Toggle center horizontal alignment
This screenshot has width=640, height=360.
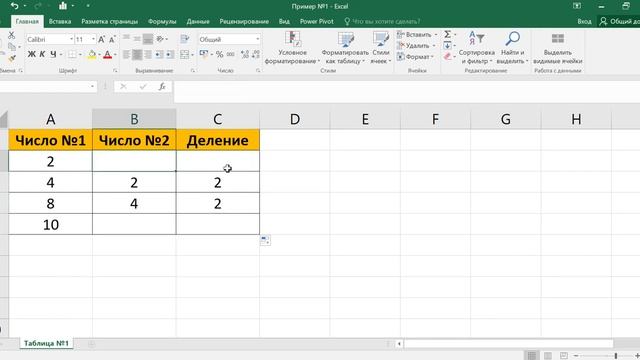tap(137, 54)
